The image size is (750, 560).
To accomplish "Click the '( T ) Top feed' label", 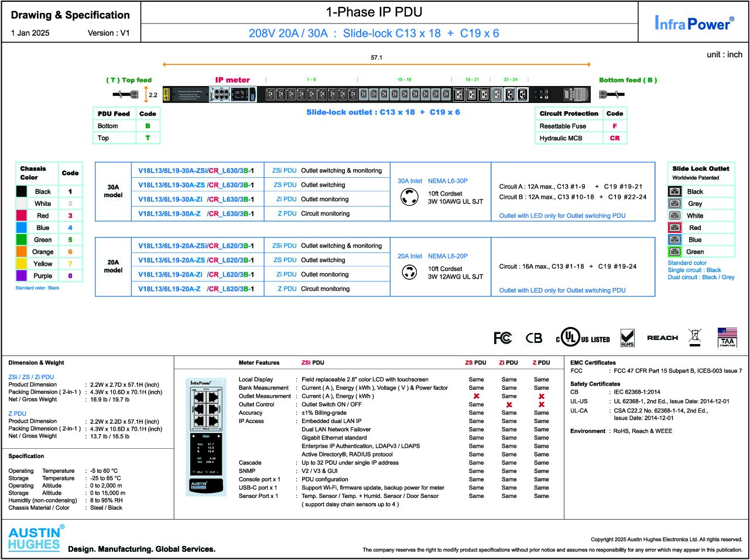I will [129, 80].
